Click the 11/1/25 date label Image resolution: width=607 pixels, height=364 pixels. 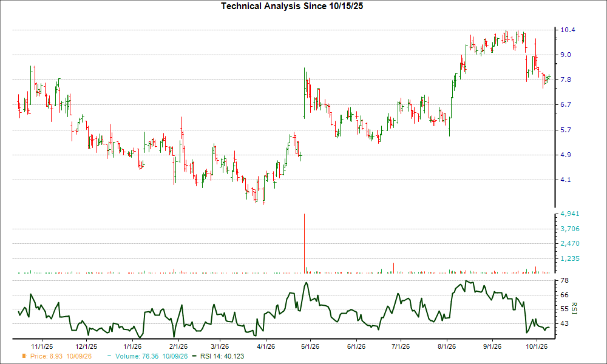42,346
